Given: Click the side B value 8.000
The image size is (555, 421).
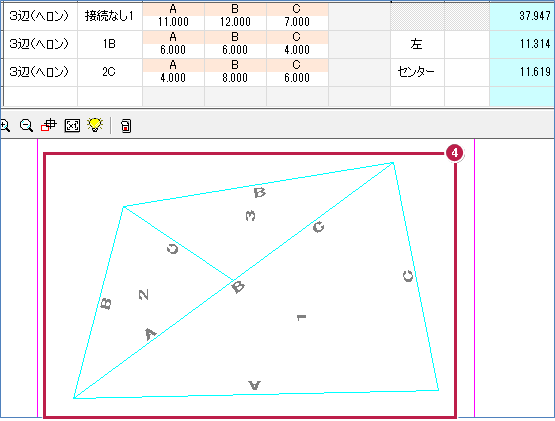Looking at the screenshot, I should coord(235,78).
